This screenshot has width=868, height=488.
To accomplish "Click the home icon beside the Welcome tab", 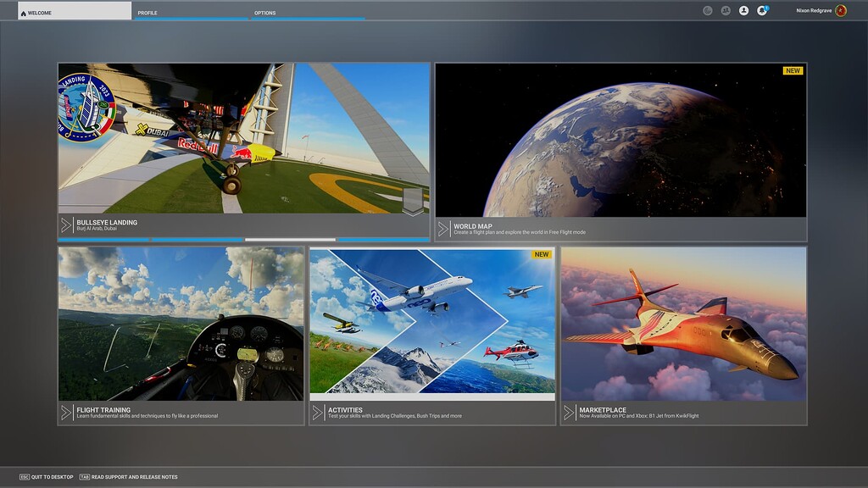I will coord(25,12).
